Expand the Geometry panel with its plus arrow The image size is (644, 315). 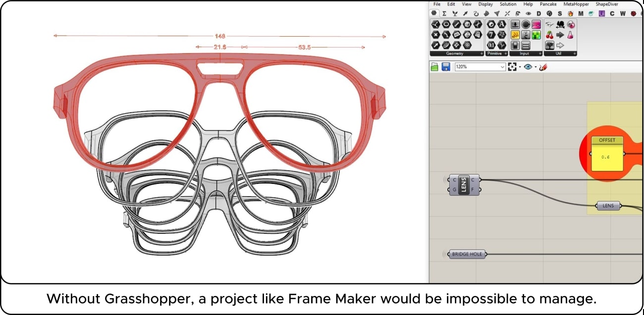(482, 53)
